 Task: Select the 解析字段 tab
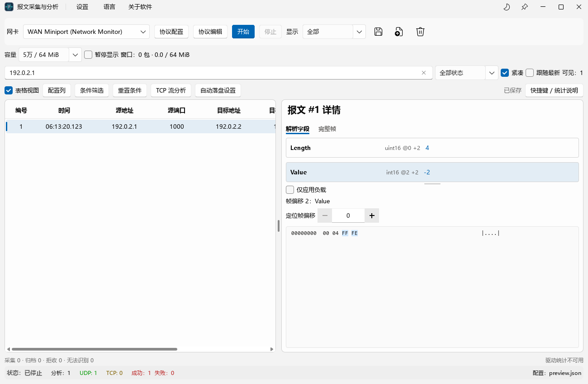(x=298, y=129)
